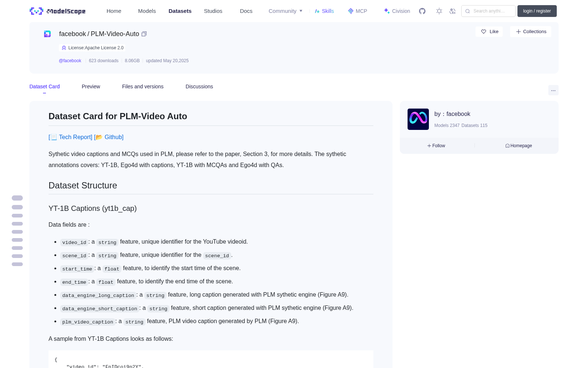The height and width of the screenshot is (368, 588).
Task: Click the 623 downloads text
Action: click(x=104, y=61)
